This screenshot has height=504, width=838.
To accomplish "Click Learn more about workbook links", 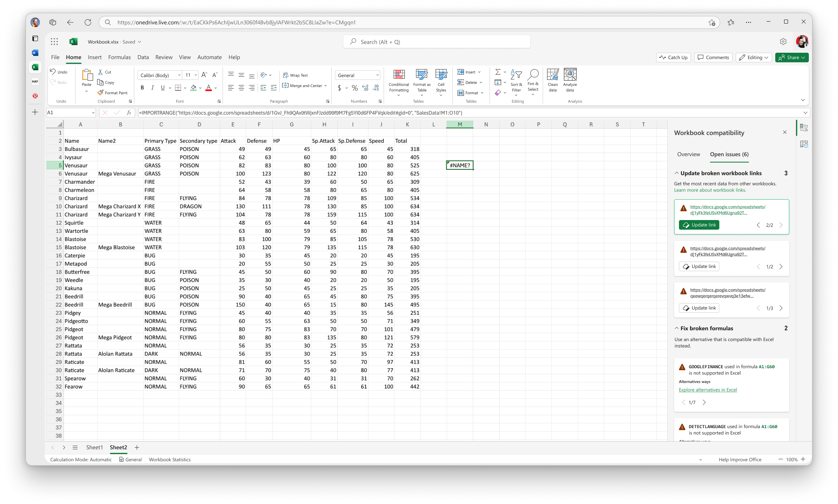I will click(x=710, y=190).
